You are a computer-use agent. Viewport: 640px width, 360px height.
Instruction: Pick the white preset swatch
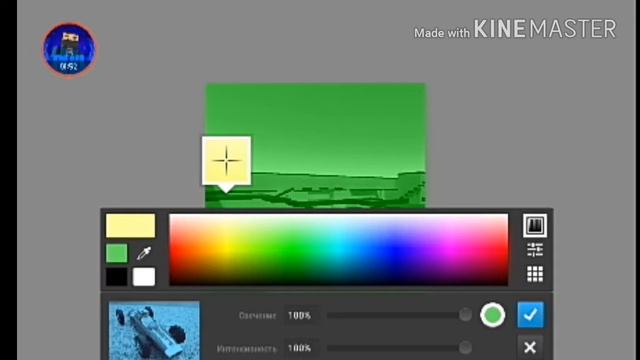[x=144, y=277]
